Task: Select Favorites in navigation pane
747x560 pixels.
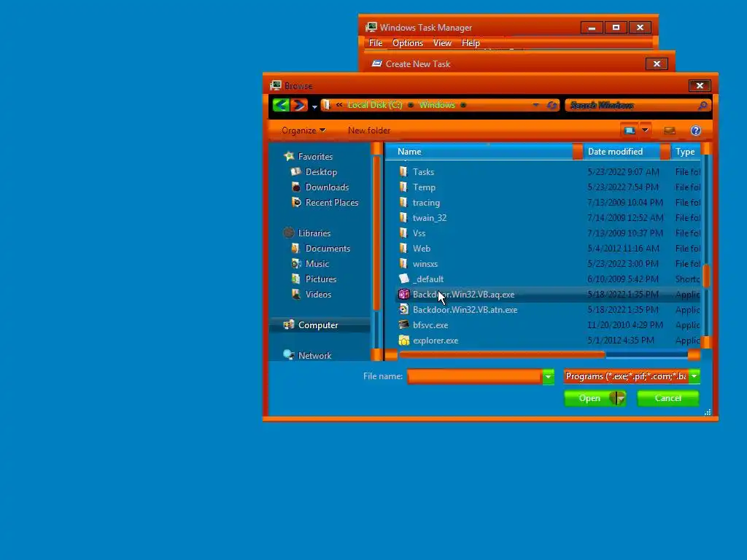Action: 315,157
